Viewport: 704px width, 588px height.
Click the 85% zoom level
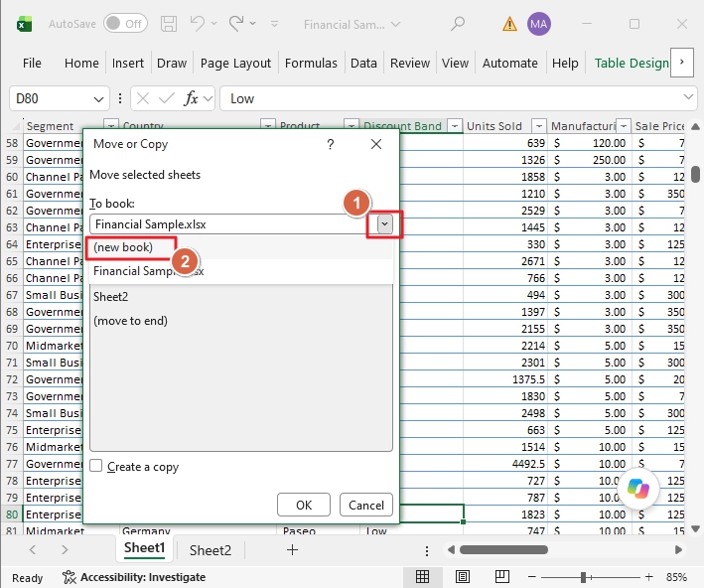(x=676, y=577)
